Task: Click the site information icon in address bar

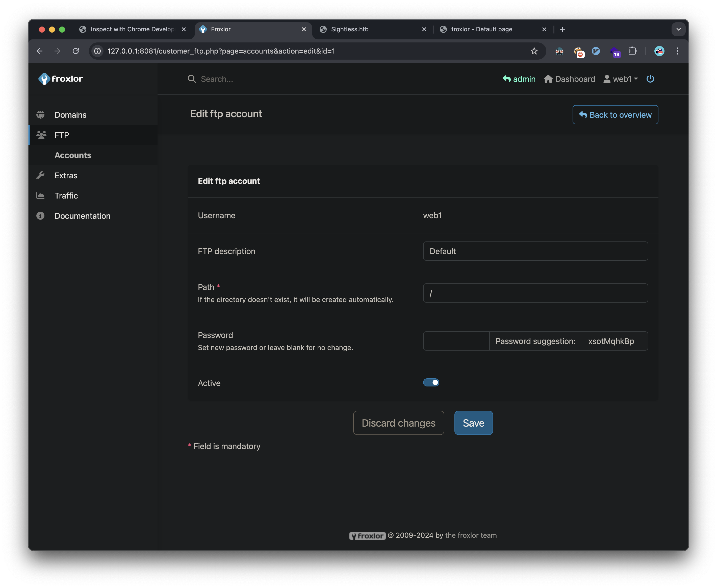Action: point(97,51)
